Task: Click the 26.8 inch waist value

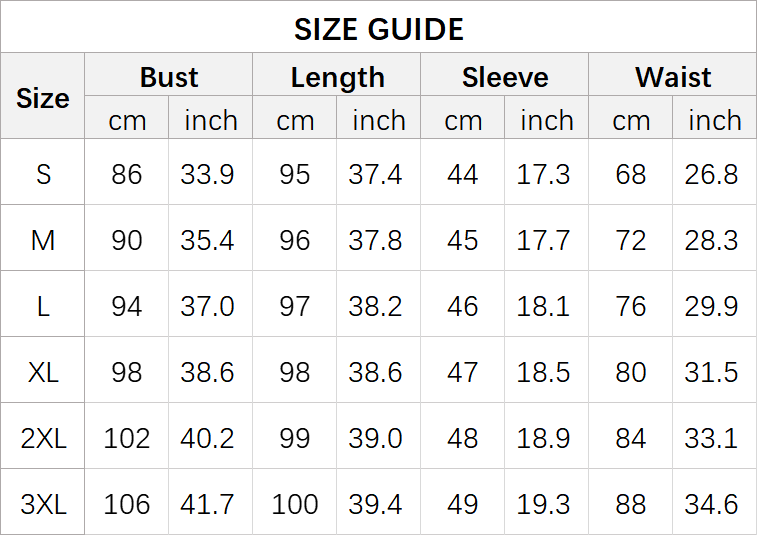Action: pyautogui.click(x=712, y=175)
